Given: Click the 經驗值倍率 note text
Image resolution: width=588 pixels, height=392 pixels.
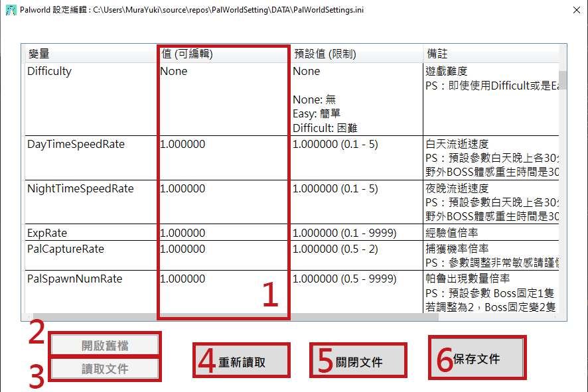Looking at the screenshot, I should [x=451, y=233].
